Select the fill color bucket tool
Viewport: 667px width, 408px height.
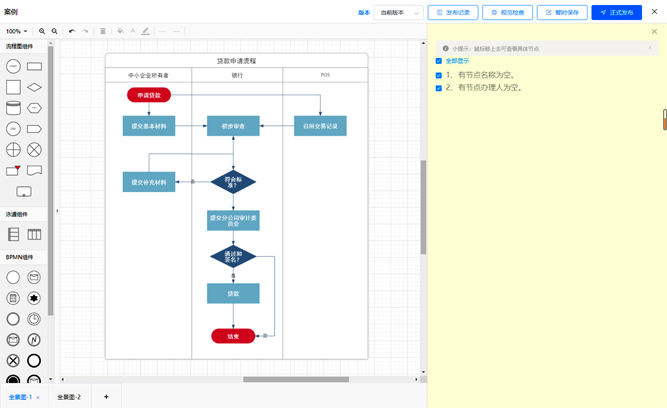click(x=120, y=31)
